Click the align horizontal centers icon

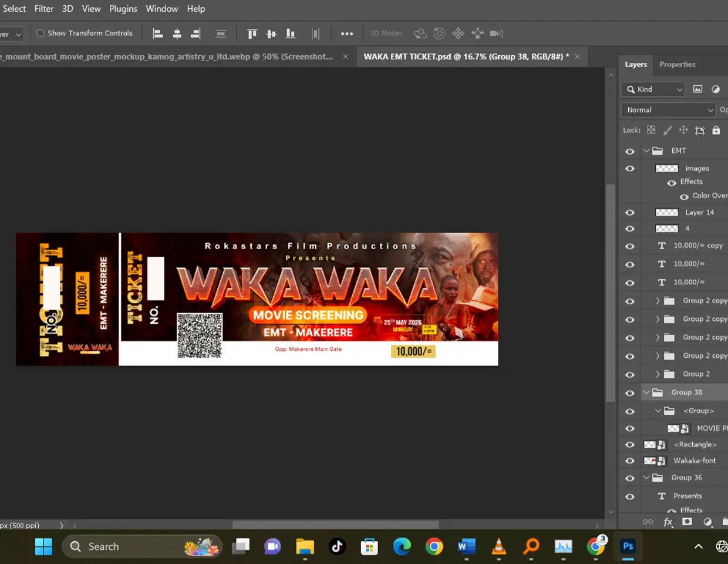(x=177, y=33)
